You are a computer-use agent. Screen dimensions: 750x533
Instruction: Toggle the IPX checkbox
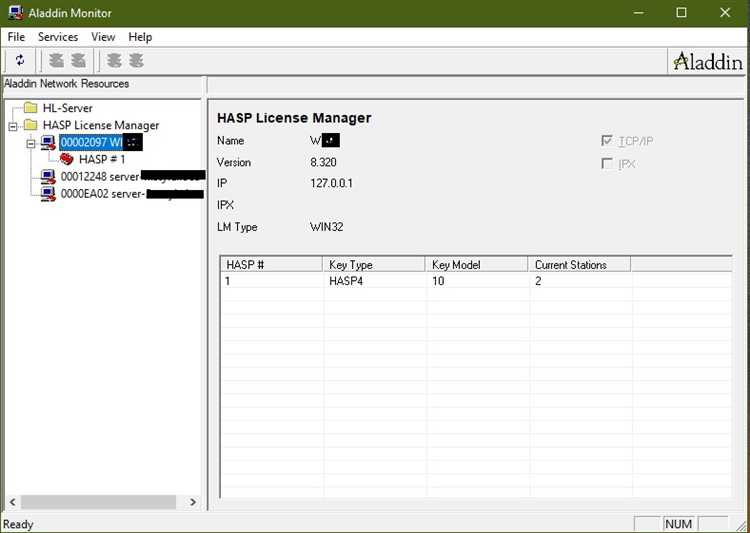pos(607,164)
